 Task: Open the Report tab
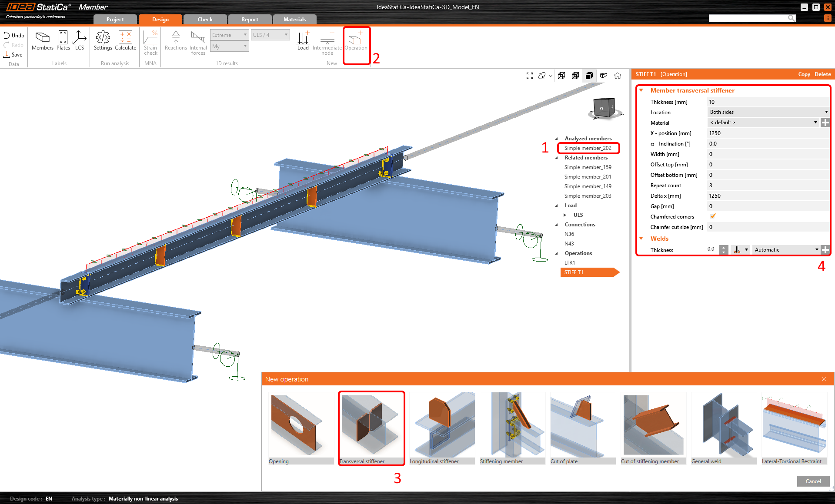[x=250, y=20]
